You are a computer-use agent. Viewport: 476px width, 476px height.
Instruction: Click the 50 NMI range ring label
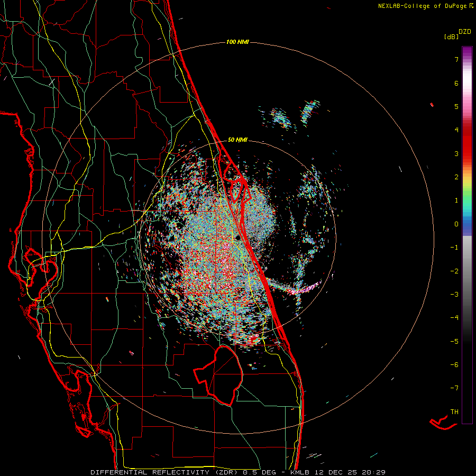tap(237, 140)
